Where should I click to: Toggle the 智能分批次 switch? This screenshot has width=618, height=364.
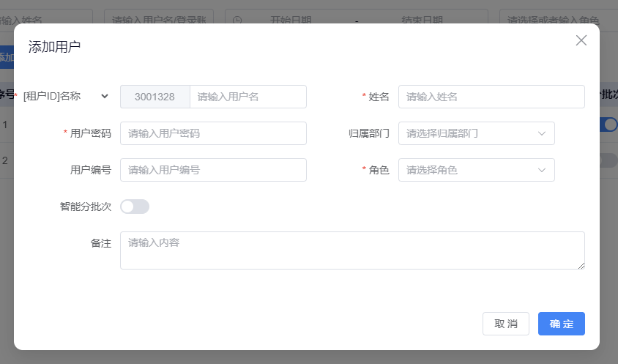click(135, 207)
